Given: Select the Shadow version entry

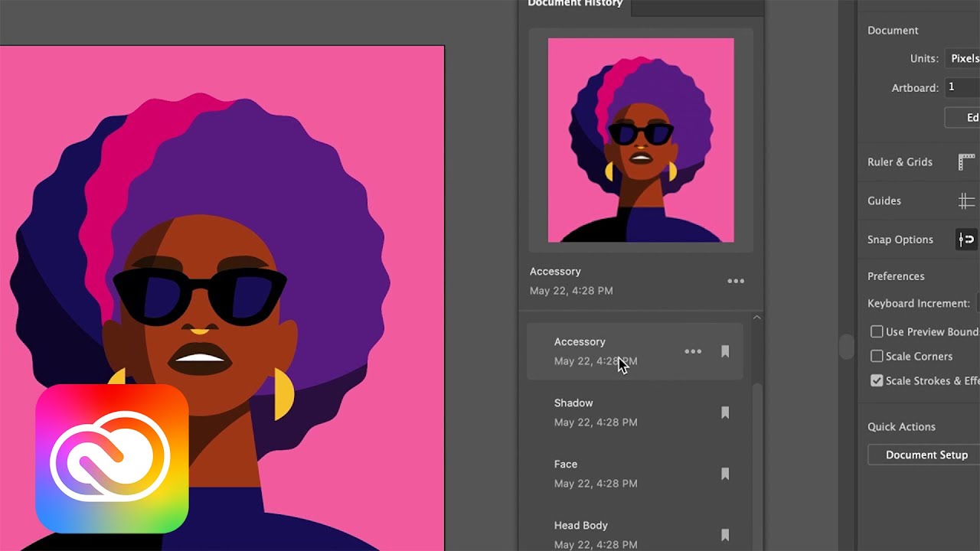Looking at the screenshot, I should 635,412.
